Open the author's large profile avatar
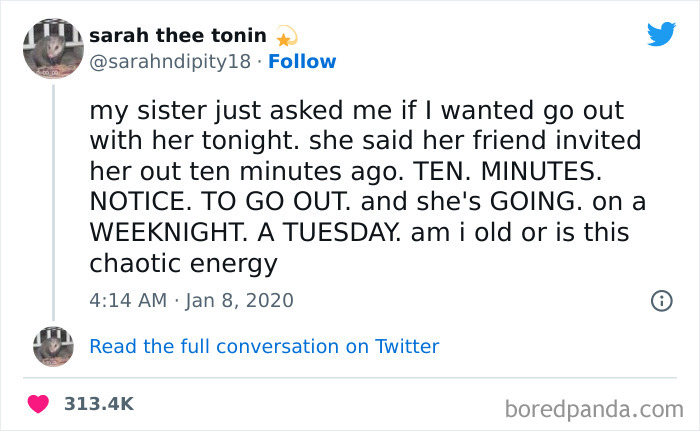Viewport: 700px width, 431px height. click(53, 48)
